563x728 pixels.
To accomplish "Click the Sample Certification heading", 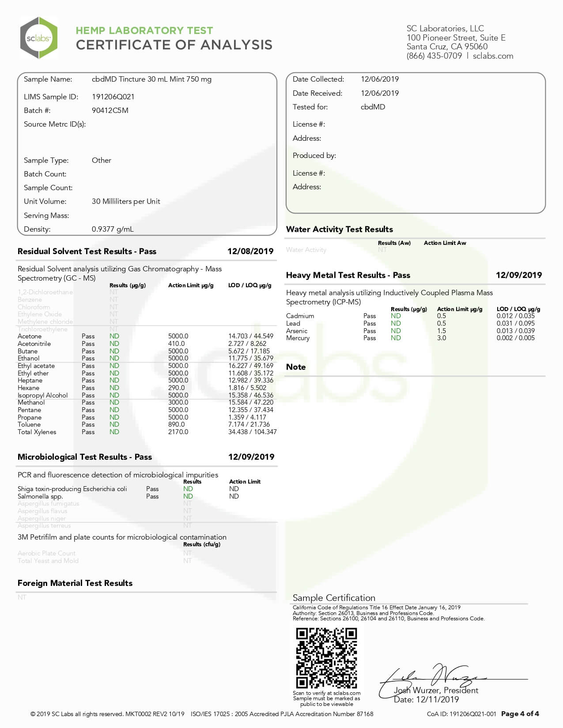I will coord(334,598).
